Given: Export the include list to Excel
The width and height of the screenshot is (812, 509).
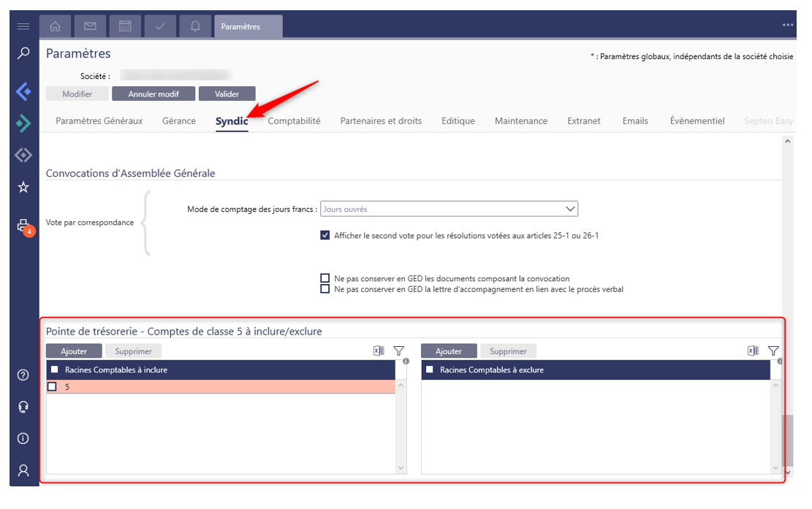Looking at the screenshot, I should 379,351.
